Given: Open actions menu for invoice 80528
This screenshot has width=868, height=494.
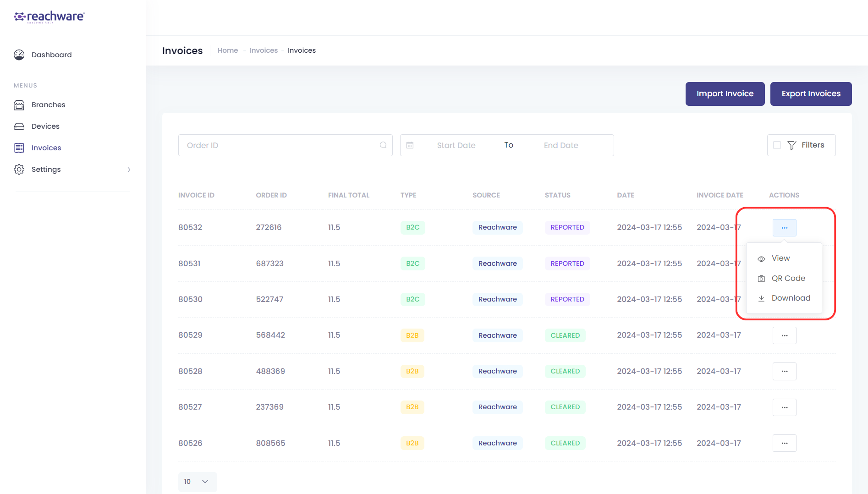Looking at the screenshot, I should (x=785, y=371).
